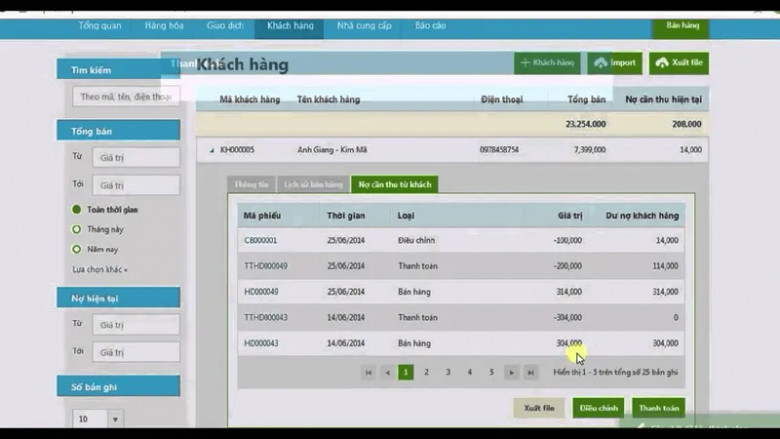Open voucher link HD000049

point(261,292)
